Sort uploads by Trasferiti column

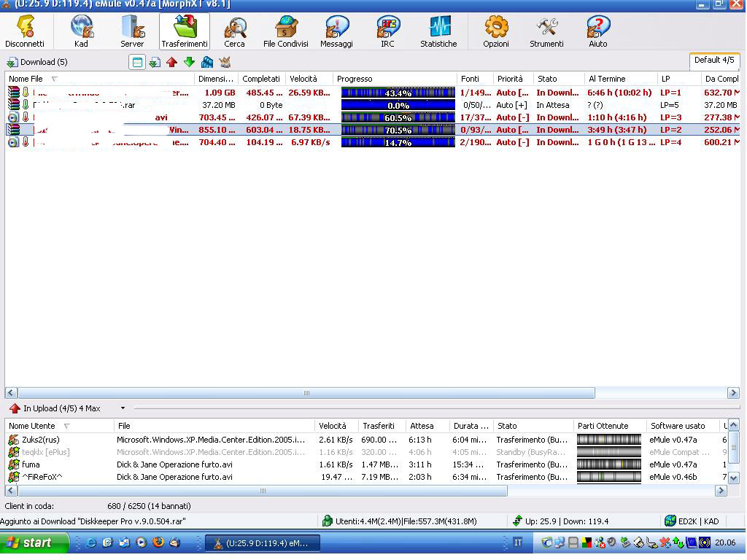pyautogui.click(x=382, y=426)
